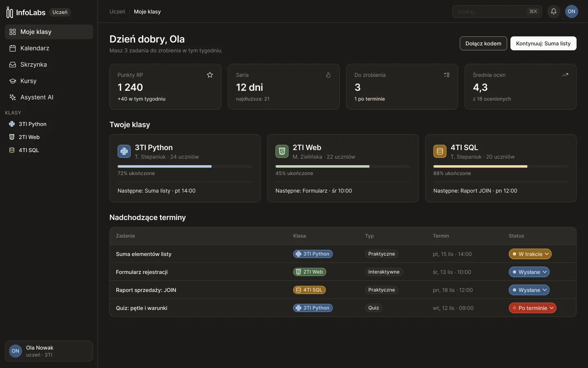The height and width of the screenshot is (368, 588).
Task: Click the Python icon on 3TI Python card
Action: click(124, 151)
